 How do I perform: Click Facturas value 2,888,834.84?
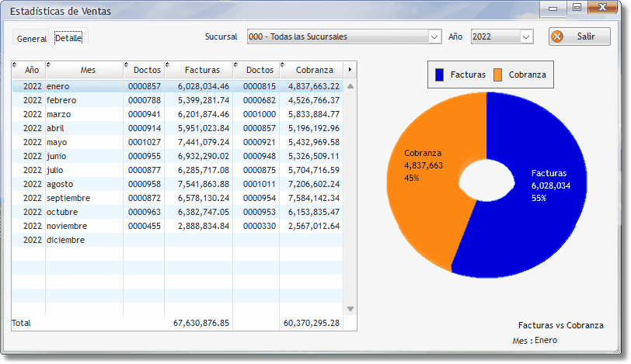click(x=204, y=226)
